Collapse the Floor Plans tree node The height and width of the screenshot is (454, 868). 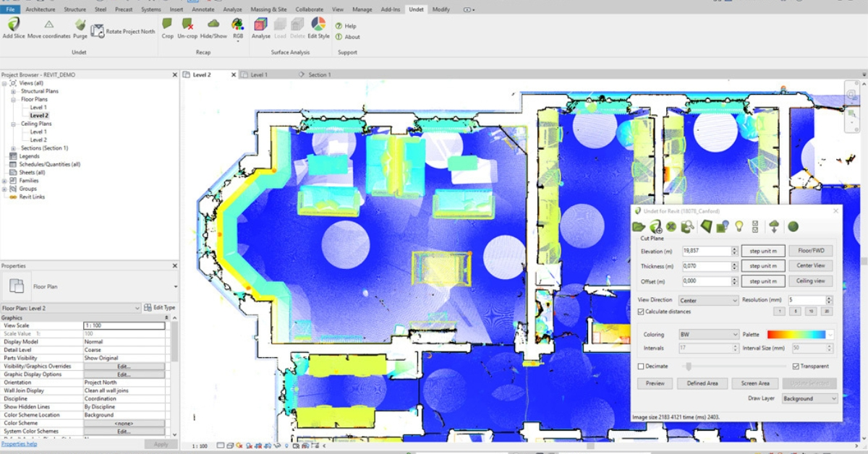(x=14, y=100)
